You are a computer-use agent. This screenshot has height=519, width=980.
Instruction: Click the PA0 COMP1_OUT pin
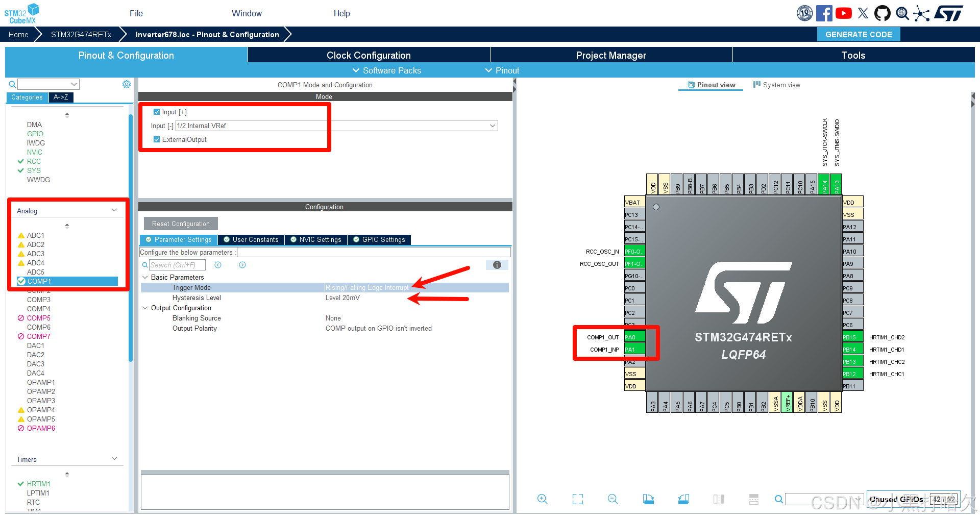tap(634, 337)
